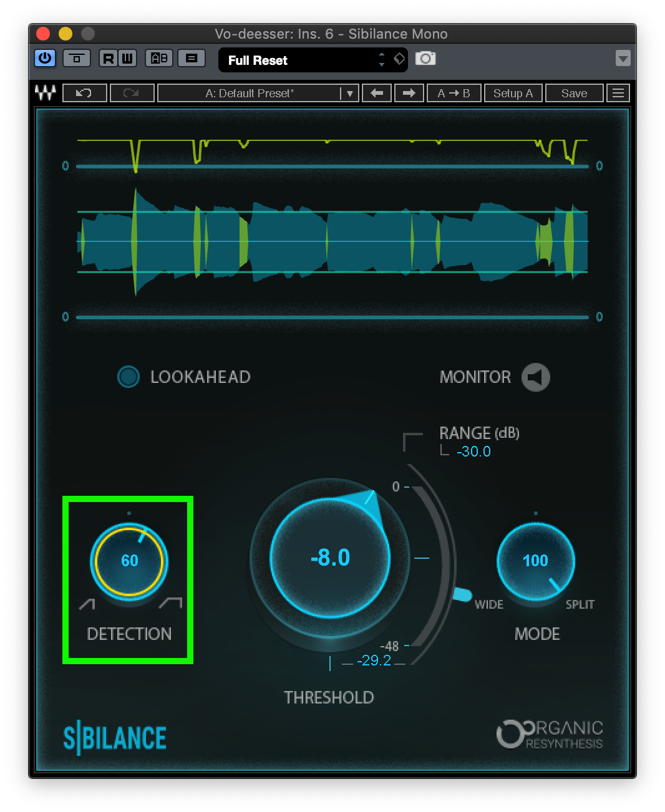Enable Write automation with the W icon
This screenshot has height=812, width=665.
point(127,58)
